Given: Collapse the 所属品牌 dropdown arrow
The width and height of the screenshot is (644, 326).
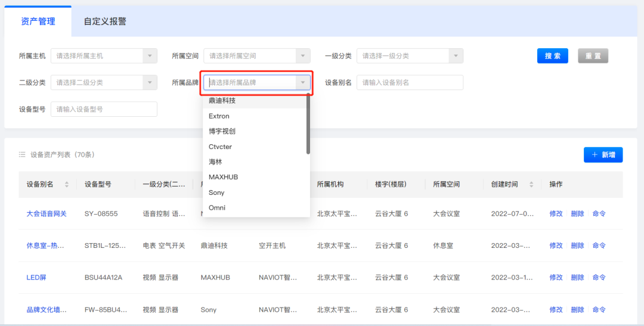Looking at the screenshot, I should click(303, 82).
